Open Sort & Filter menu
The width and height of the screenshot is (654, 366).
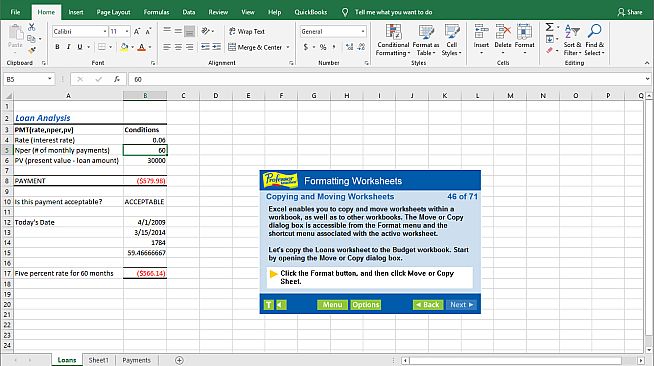point(572,40)
